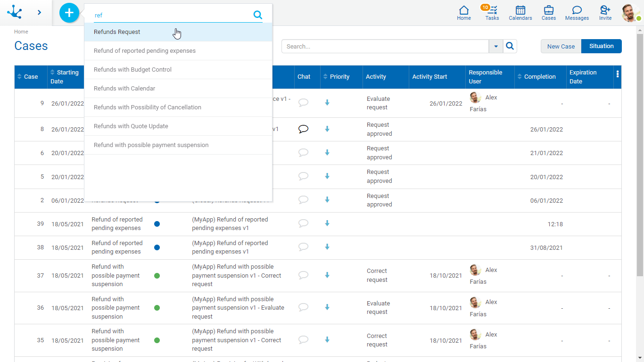Click the blue plus create button

[x=69, y=13]
